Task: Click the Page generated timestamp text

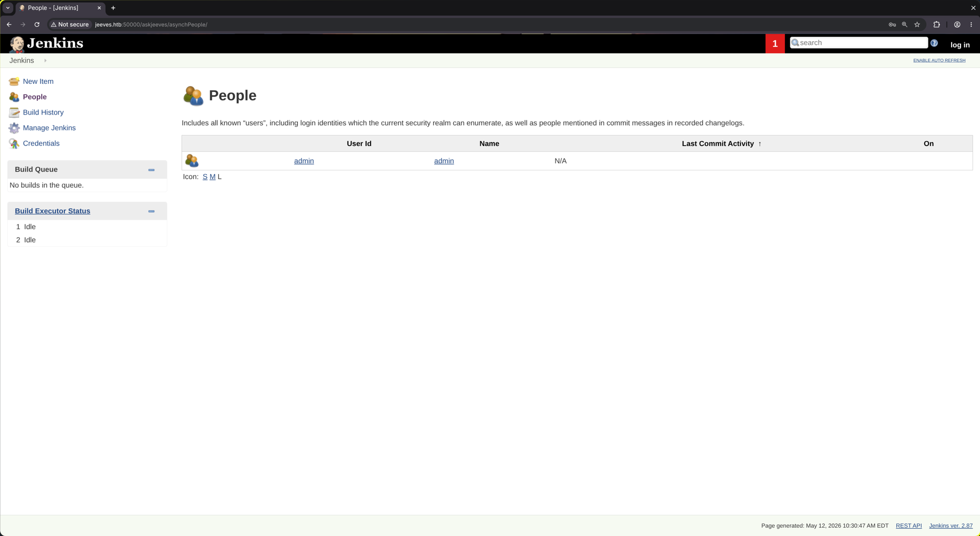Action: point(825,526)
